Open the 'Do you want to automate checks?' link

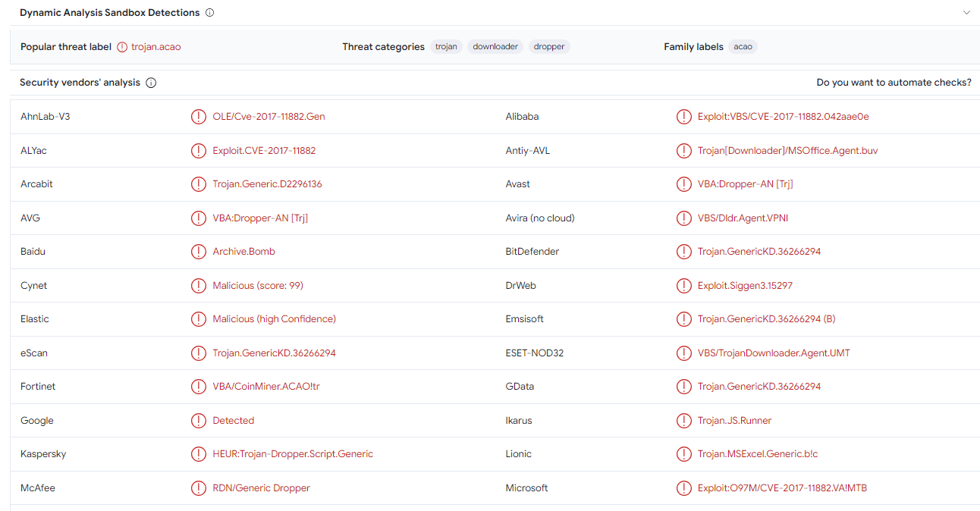[894, 83]
